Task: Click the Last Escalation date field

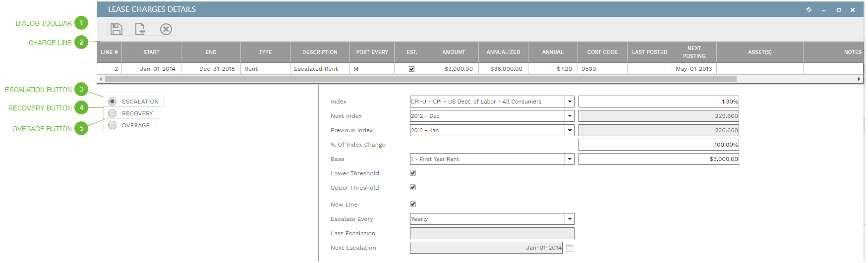Action: 492,233
